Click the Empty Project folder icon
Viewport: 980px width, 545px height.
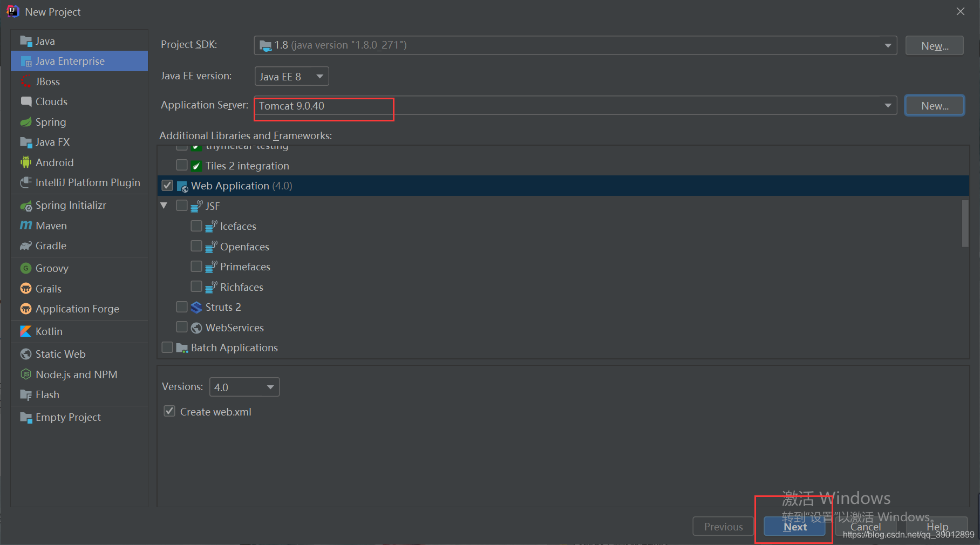[x=26, y=417]
